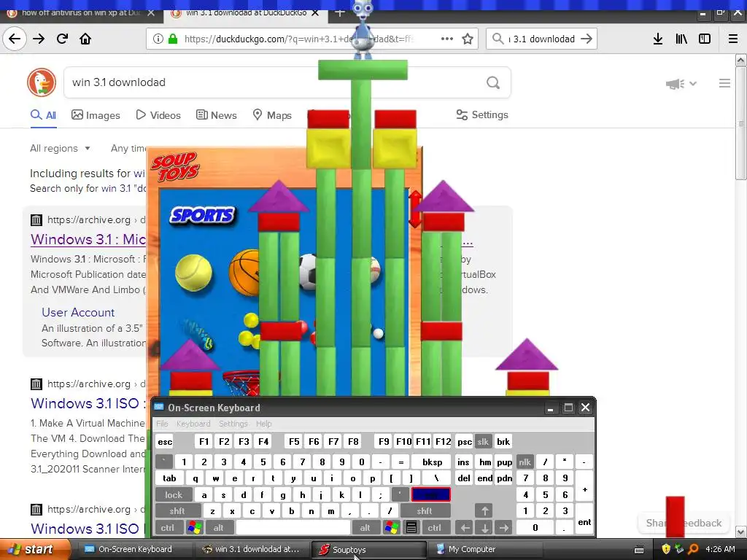
Task: Toggle the right shft key
Action: click(x=425, y=511)
